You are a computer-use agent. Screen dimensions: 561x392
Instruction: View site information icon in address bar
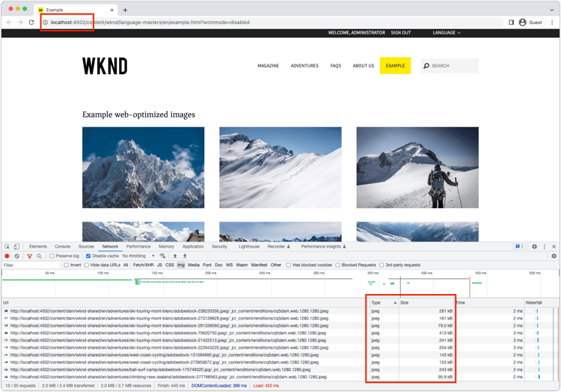click(46, 22)
